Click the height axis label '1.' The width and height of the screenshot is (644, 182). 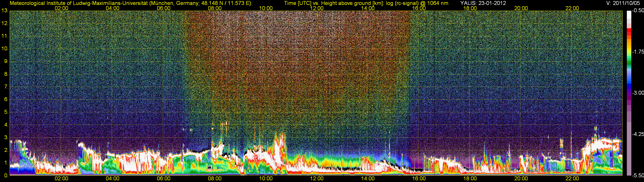[6, 163]
